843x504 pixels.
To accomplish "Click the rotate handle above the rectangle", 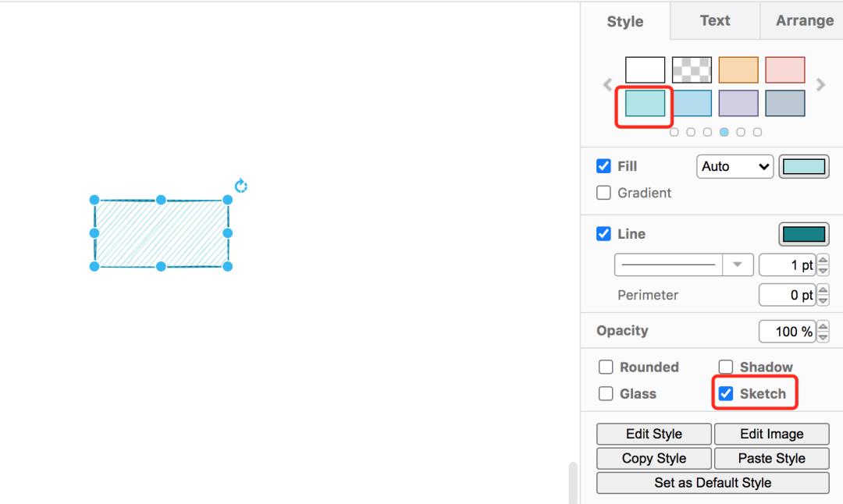I will (241, 186).
